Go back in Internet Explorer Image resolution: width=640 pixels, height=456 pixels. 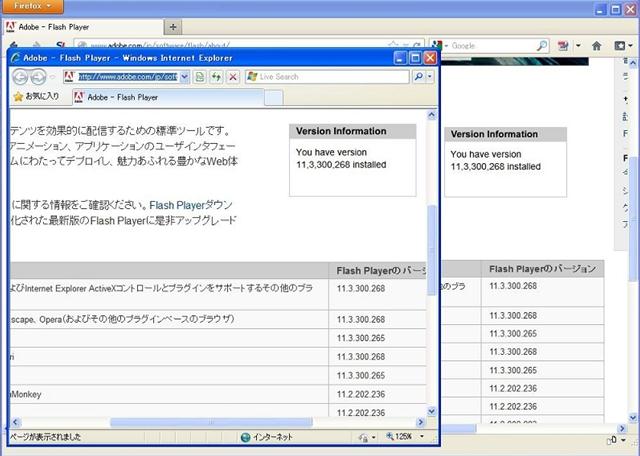coord(20,77)
